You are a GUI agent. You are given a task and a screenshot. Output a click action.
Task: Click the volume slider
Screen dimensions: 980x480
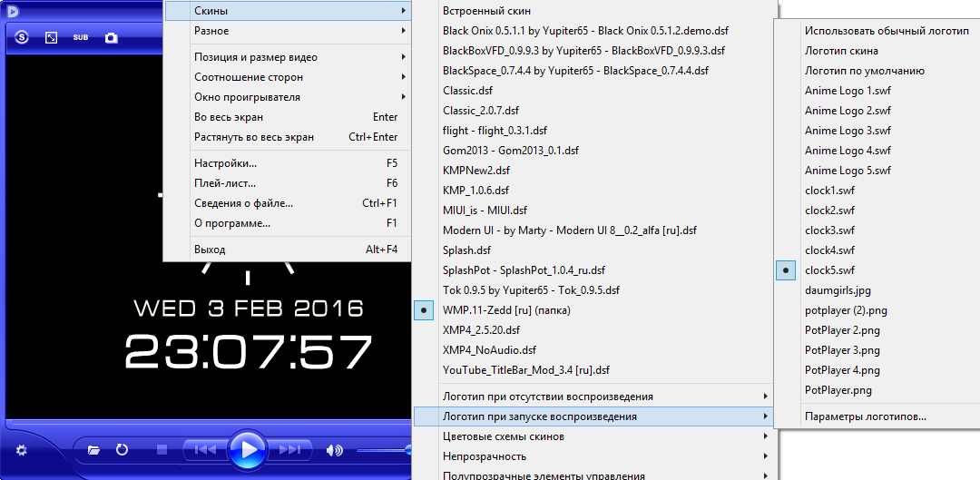381,450
